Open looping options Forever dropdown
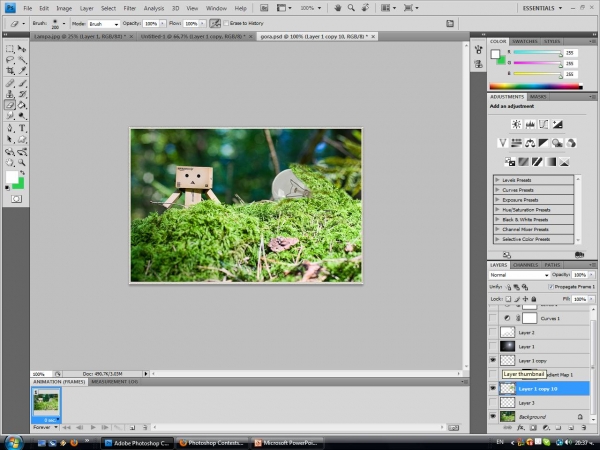The height and width of the screenshot is (450, 600). 45,427
